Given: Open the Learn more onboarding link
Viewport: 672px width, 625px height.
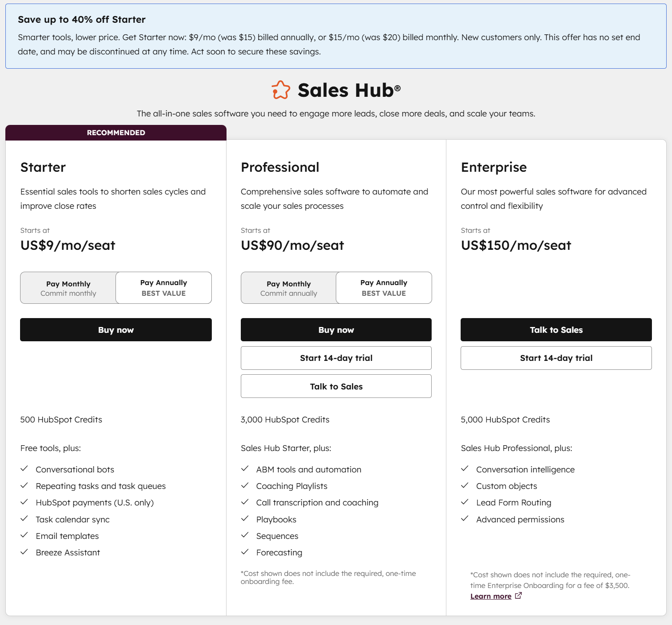Looking at the screenshot, I should [x=491, y=596].
